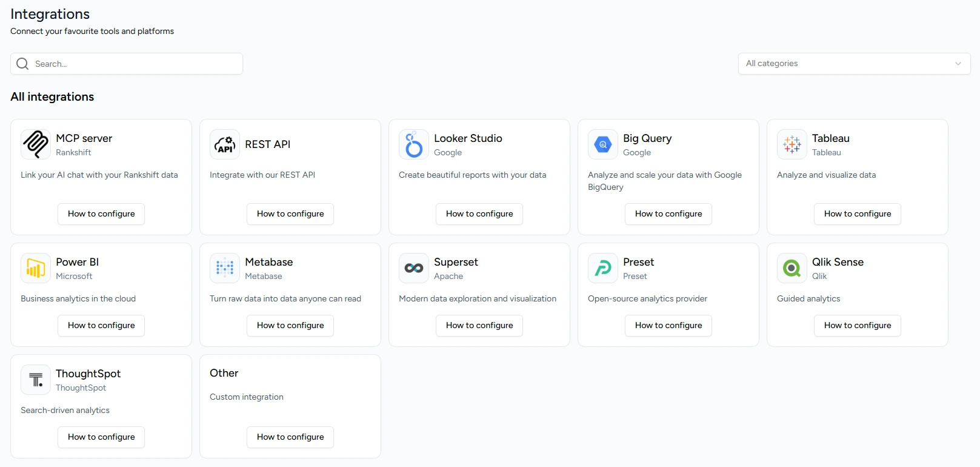Screen dimensions: 980x467
Task: Click 'Business analytics in the cloud' text
Action: (78, 298)
